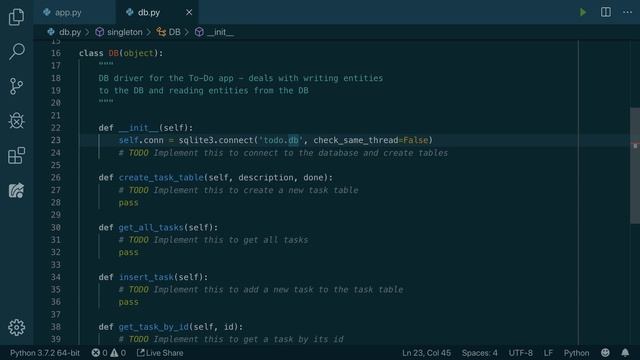This screenshot has height=360, width=640.
Task: Open the Extensions view
Action: [16, 156]
